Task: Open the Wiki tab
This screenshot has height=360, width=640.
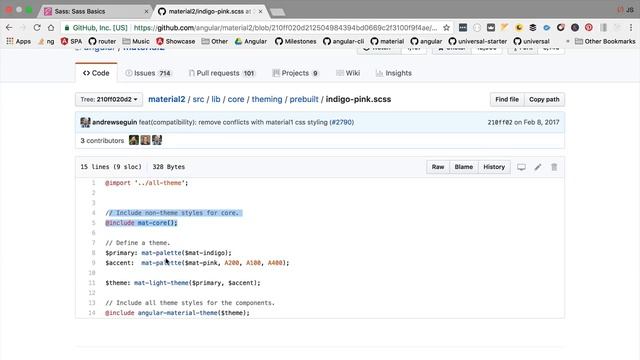Action: point(348,73)
